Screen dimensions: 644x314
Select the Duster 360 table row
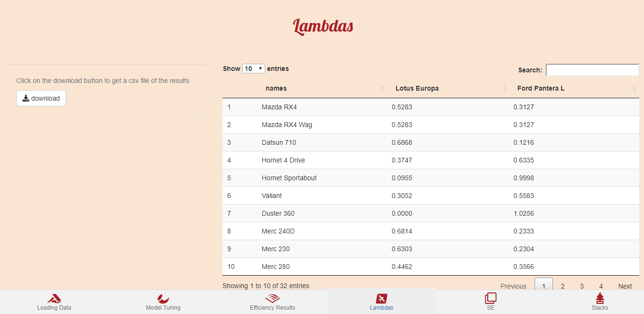(278, 213)
